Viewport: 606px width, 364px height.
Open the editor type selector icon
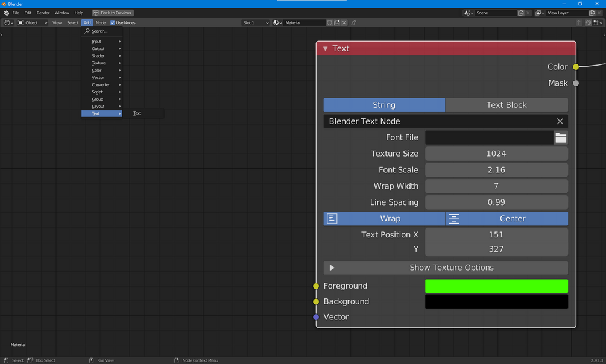(x=8, y=23)
